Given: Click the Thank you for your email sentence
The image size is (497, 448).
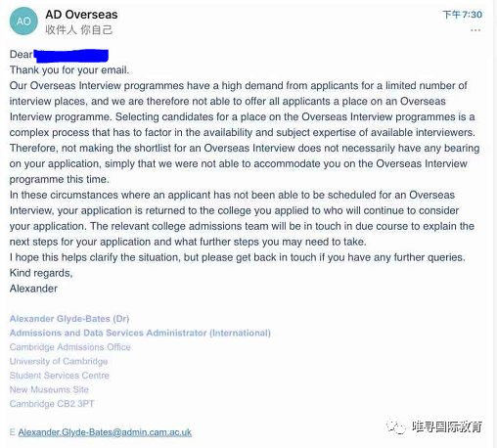Looking at the screenshot, I should click(69, 70).
